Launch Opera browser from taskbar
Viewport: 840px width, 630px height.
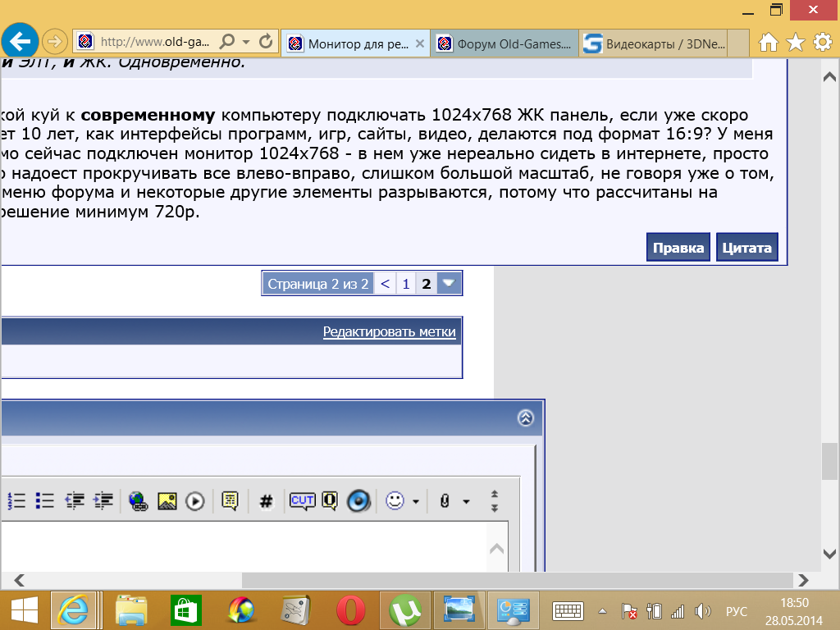351,610
